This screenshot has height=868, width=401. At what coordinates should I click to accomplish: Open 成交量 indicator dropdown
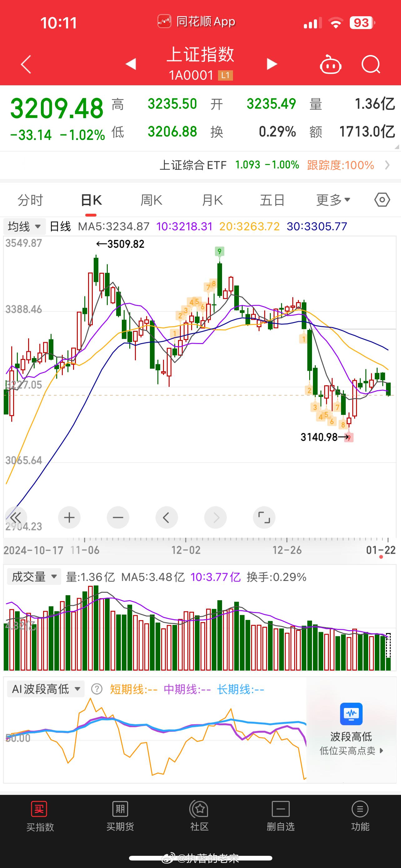coord(34,576)
